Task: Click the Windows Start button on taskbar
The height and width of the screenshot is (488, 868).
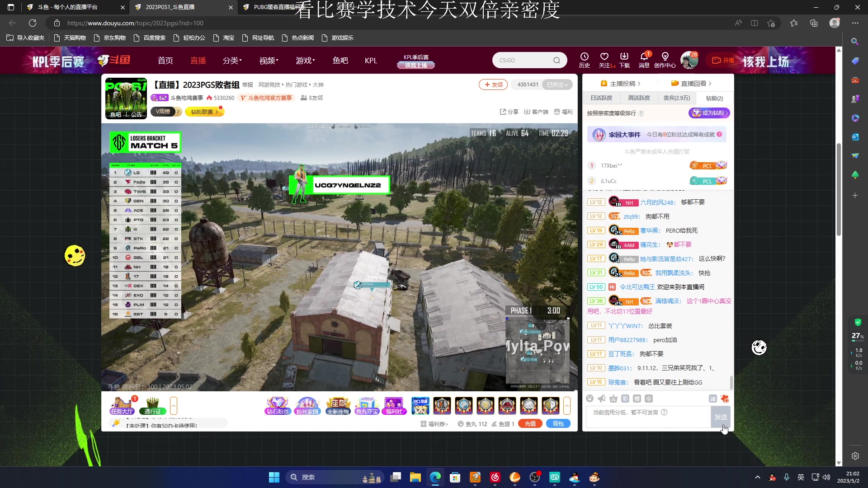Action: (x=274, y=477)
